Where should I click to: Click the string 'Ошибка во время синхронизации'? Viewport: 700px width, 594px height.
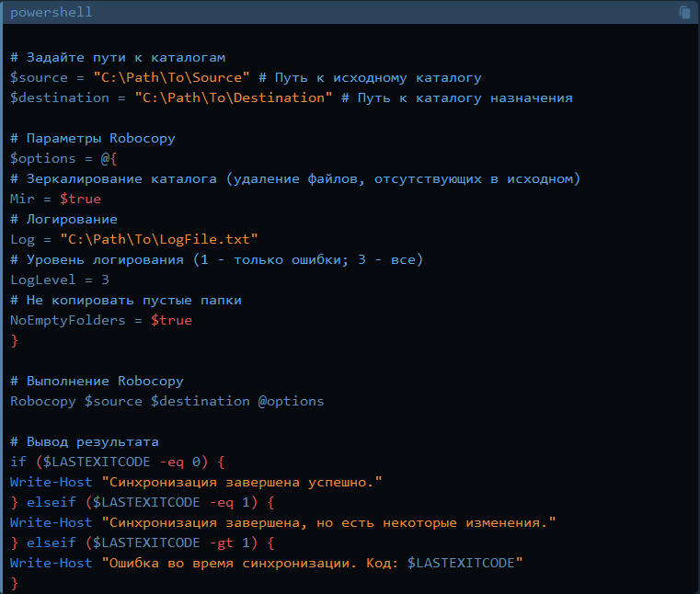pyautogui.click(x=312, y=564)
